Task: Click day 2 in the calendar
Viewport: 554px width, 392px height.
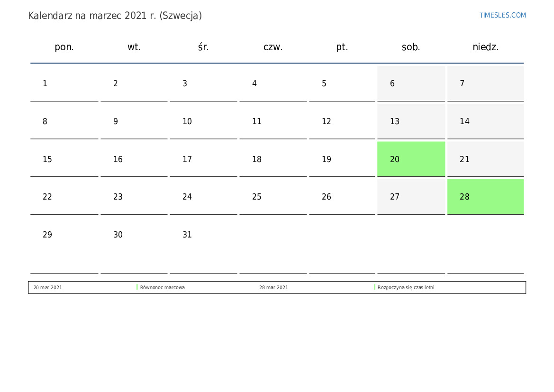Action: [134, 83]
